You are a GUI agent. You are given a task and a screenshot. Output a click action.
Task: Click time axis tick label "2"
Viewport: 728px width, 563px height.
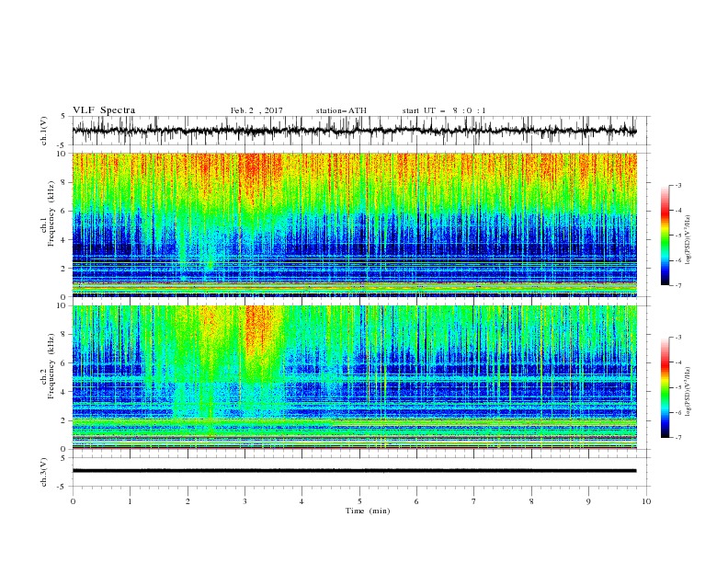(x=188, y=501)
